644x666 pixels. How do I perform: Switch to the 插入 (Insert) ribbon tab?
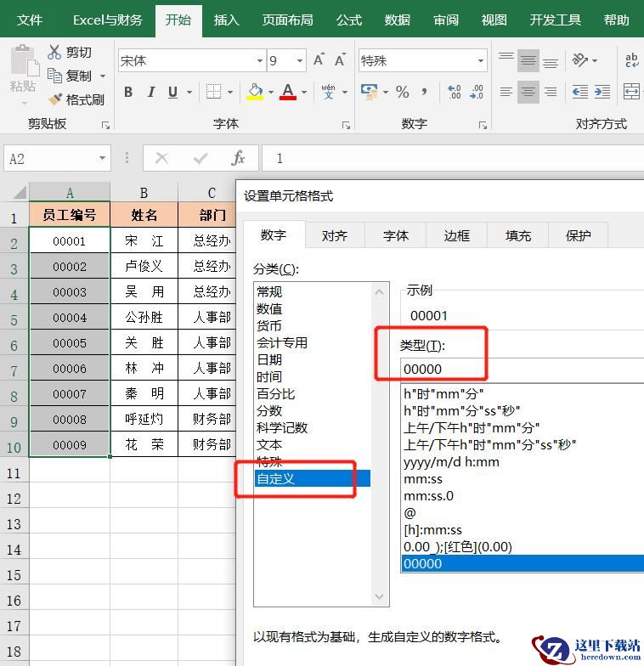(226, 20)
